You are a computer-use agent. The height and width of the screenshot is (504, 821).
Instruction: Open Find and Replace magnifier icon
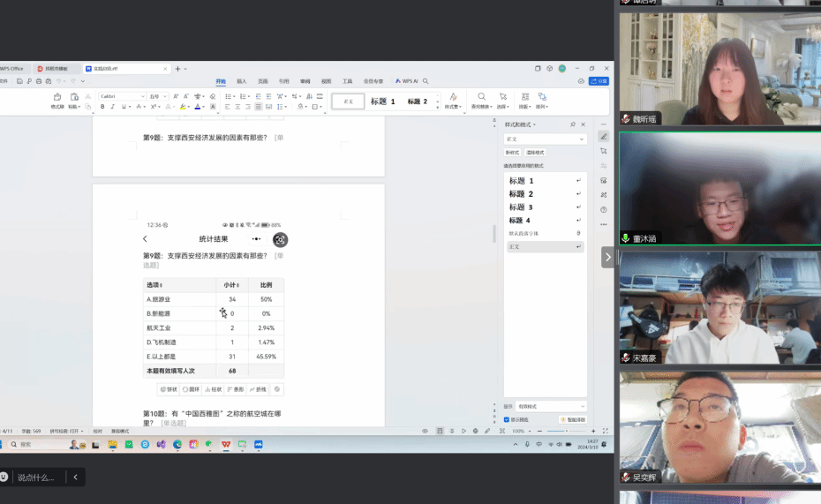[481, 97]
